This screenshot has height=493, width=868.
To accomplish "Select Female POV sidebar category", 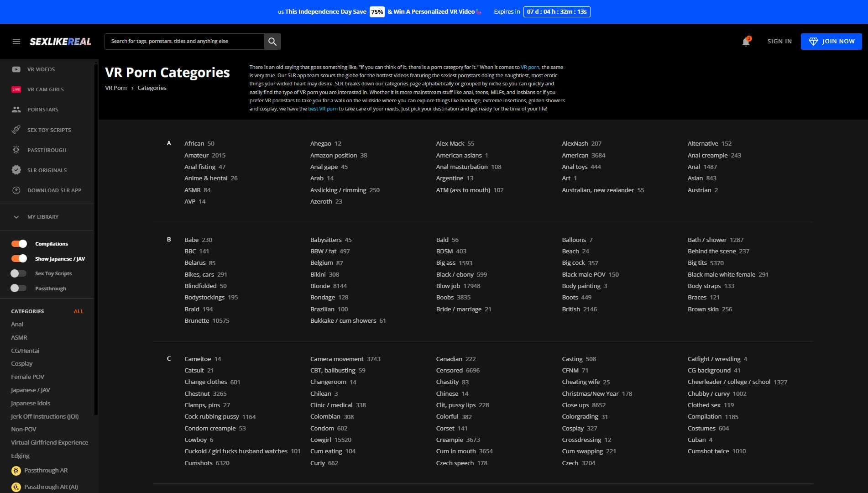I will pos(28,377).
